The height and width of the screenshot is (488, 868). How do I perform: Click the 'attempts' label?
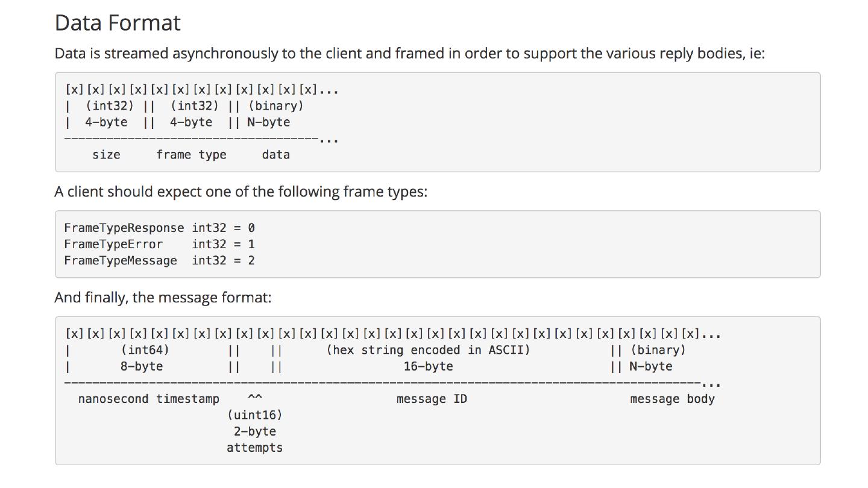tap(254, 448)
